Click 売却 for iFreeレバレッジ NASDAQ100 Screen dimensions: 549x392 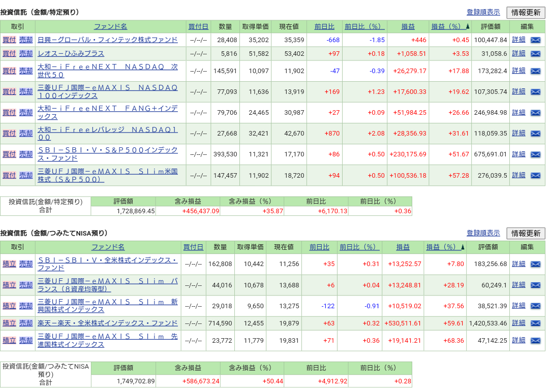26,133
